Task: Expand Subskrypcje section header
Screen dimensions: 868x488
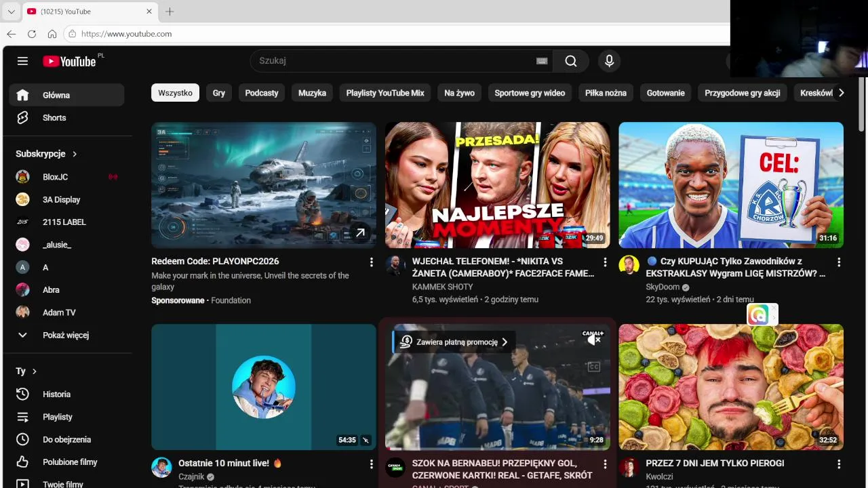Action: pos(46,154)
